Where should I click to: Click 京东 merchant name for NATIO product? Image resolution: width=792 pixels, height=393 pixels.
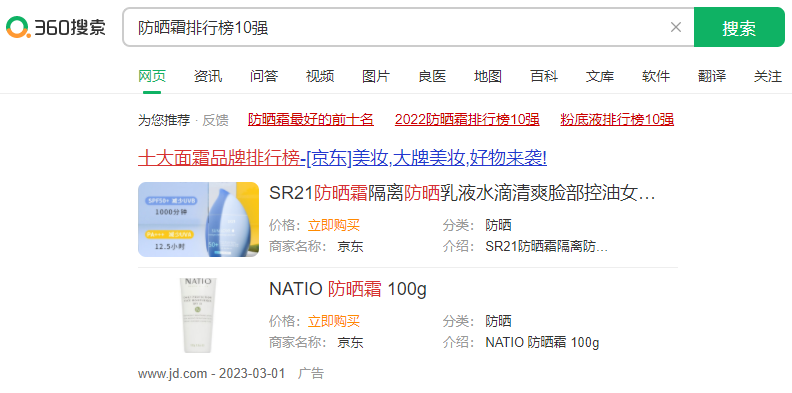point(351,343)
